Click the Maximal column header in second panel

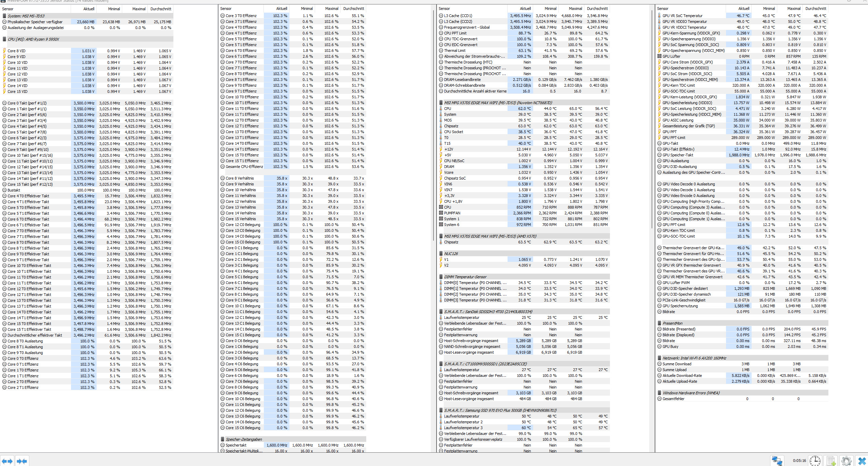[x=331, y=9]
